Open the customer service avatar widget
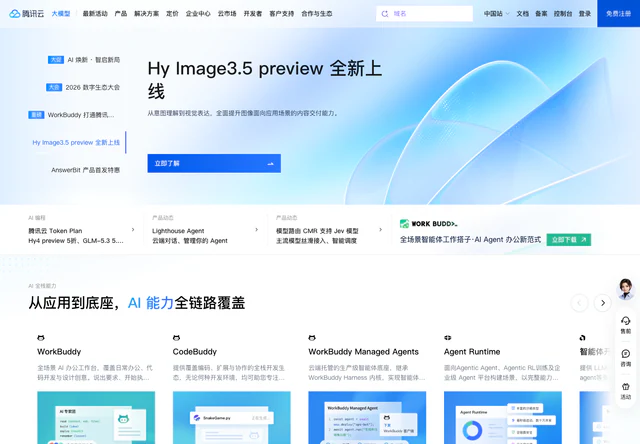This screenshot has width=640, height=444. click(x=625, y=289)
